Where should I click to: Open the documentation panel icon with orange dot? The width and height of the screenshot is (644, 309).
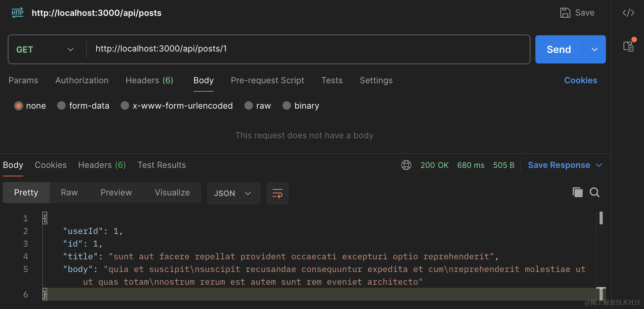pyautogui.click(x=628, y=46)
